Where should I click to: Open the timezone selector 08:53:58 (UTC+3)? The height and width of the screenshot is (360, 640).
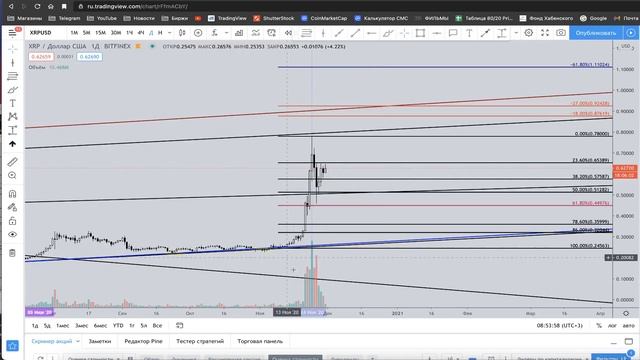tap(560, 325)
